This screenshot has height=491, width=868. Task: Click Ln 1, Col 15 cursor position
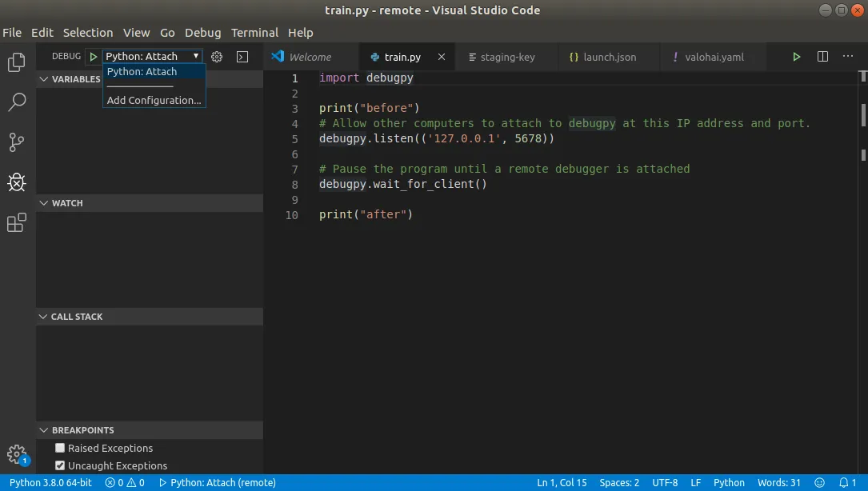click(562, 483)
